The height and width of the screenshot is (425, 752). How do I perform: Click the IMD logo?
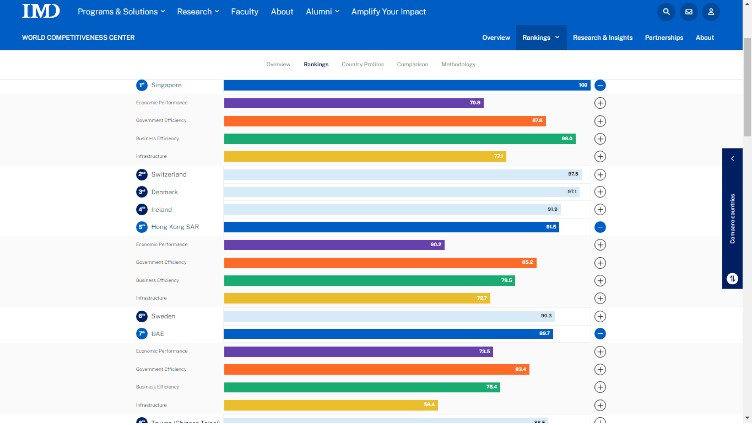pyautogui.click(x=41, y=11)
